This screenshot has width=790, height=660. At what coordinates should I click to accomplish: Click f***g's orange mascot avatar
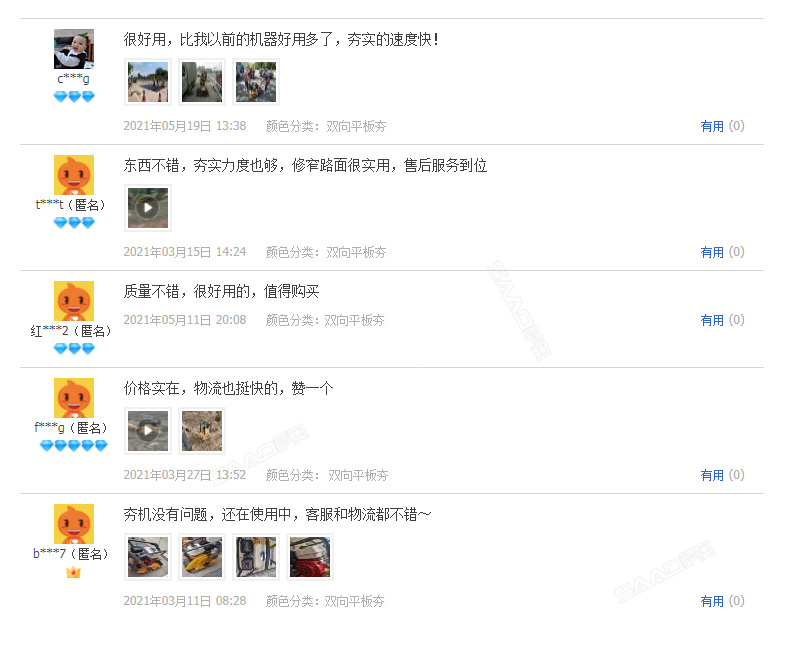click(x=74, y=398)
